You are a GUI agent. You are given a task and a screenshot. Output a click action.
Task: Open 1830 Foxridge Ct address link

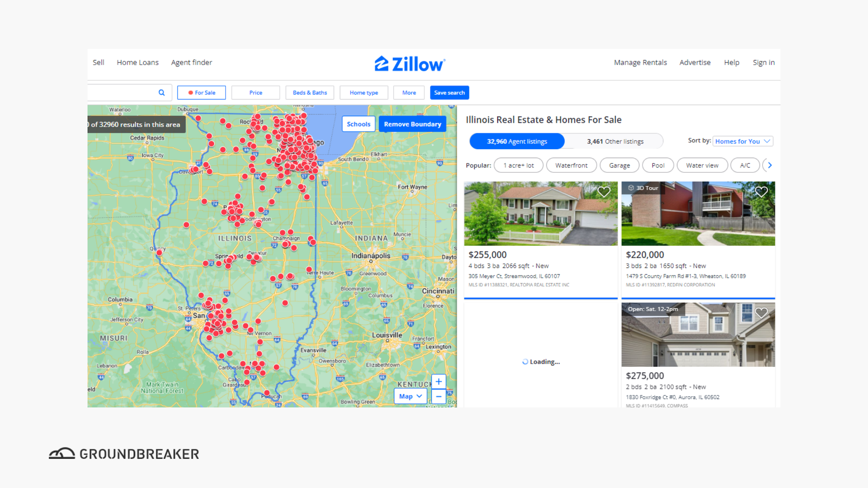coord(673,397)
